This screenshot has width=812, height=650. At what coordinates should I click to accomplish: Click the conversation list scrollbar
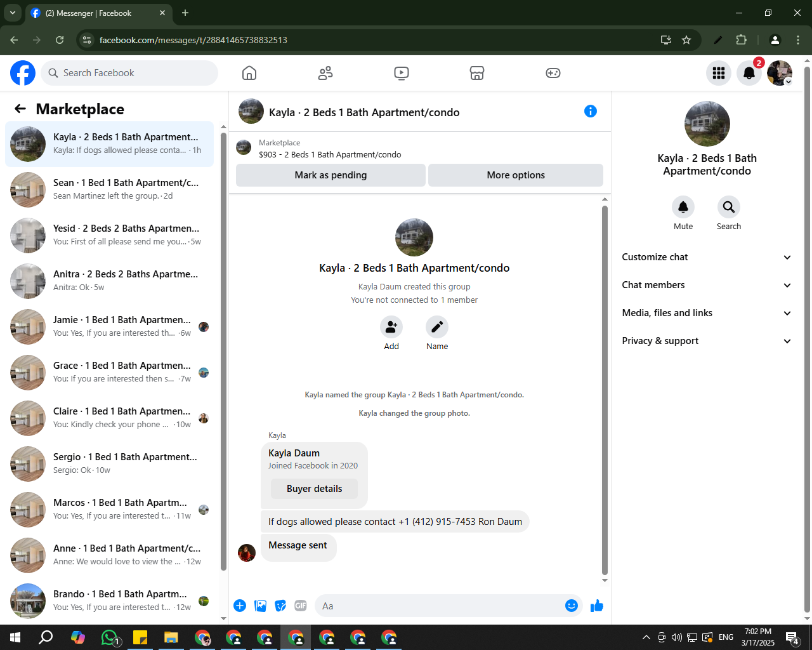click(x=223, y=352)
